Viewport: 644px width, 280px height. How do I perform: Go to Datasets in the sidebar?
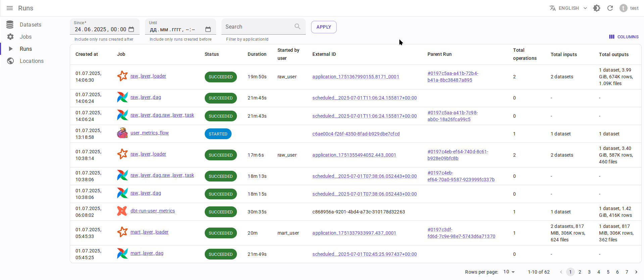click(x=30, y=25)
